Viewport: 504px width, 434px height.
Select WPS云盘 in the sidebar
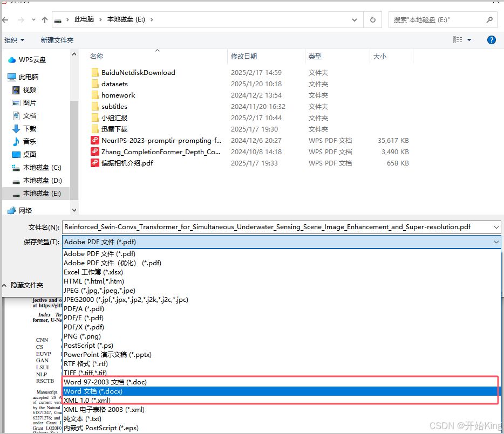[x=27, y=60]
